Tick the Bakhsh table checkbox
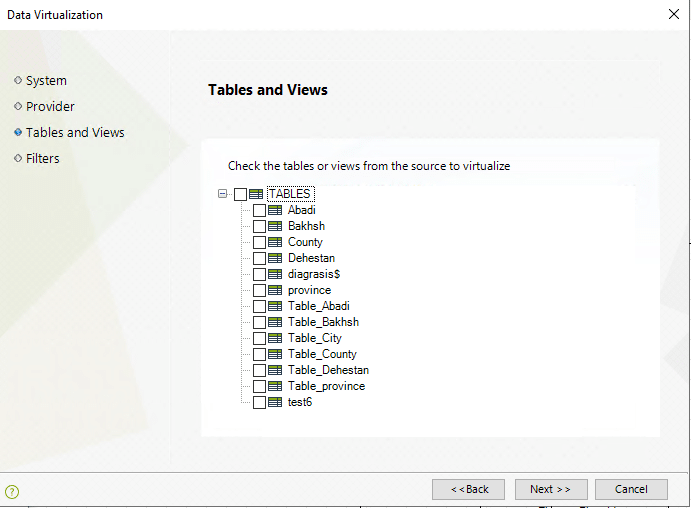This screenshot has width=691, height=508. click(x=259, y=226)
